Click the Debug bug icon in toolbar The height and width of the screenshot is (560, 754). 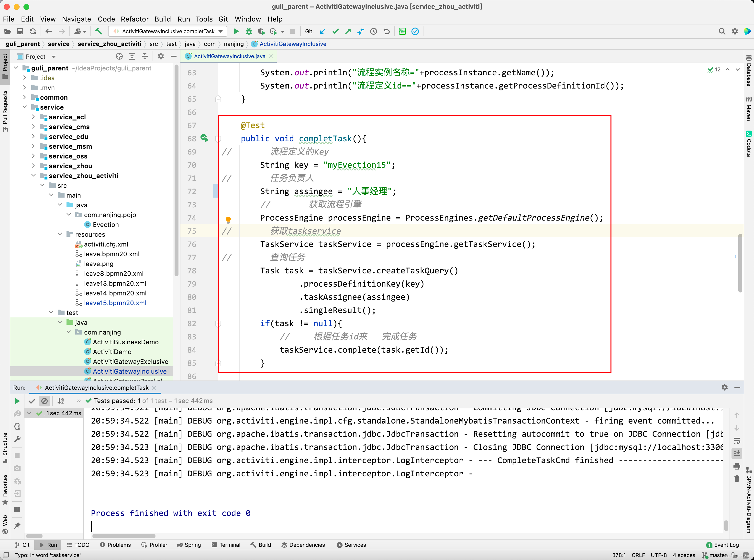pos(249,32)
